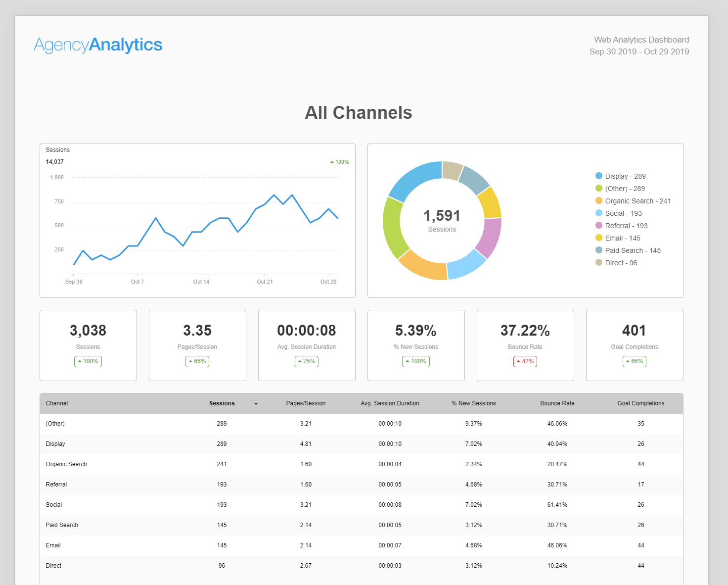Viewport: 728px width, 585px height.
Task: Toggle the Direct legend entry
Action: 616,263
